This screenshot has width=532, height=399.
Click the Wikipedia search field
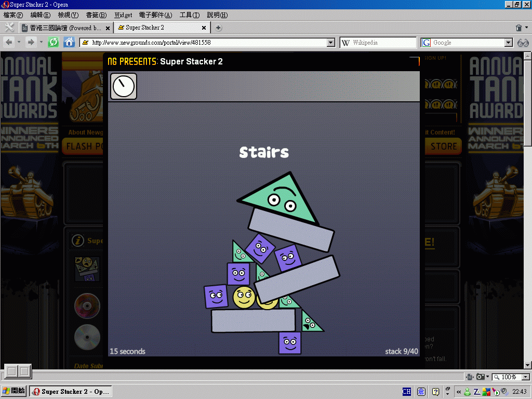378,43
